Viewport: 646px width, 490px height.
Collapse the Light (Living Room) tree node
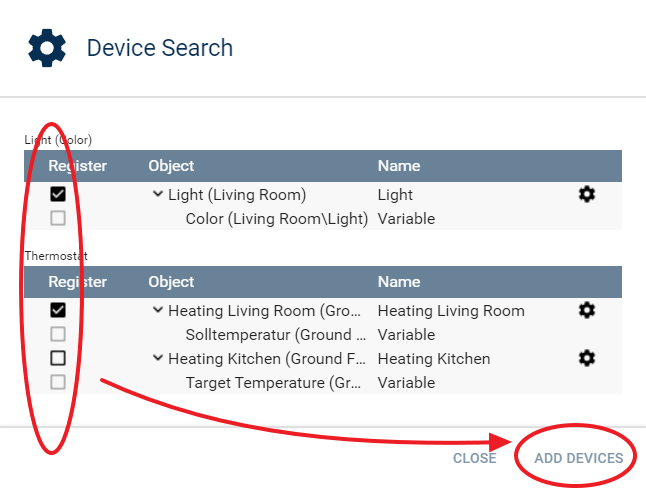pyautogui.click(x=158, y=194)
